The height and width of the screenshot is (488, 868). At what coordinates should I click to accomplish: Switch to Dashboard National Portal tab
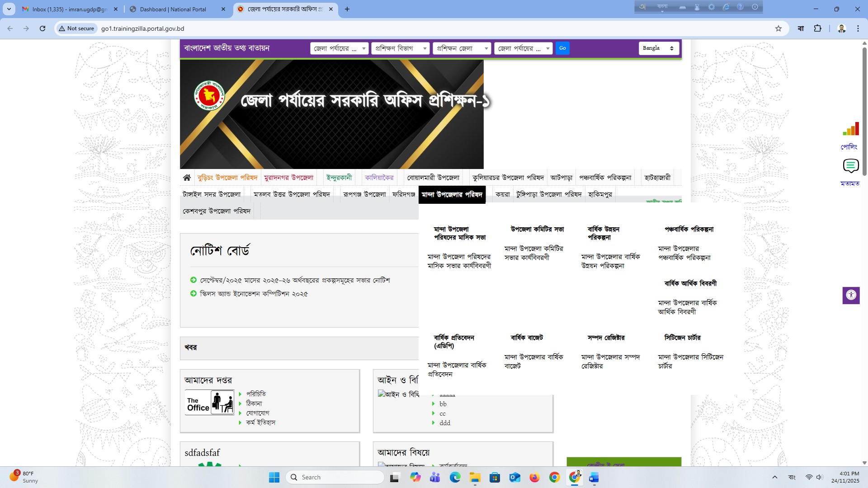[173, 9]
